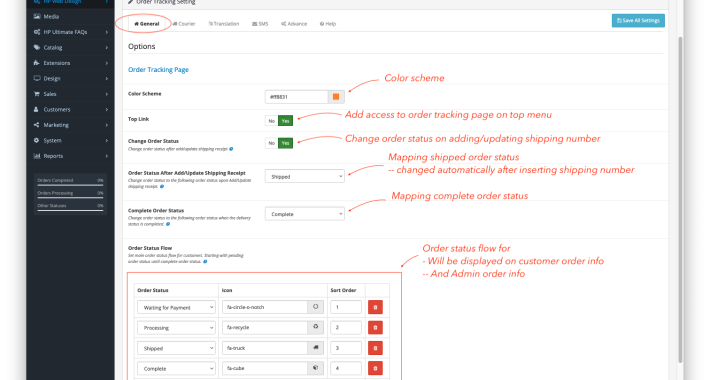The width and height of the screenshot is (710, 380).
Task: Click the Order Tracking Page link heading
Action: 158,69
